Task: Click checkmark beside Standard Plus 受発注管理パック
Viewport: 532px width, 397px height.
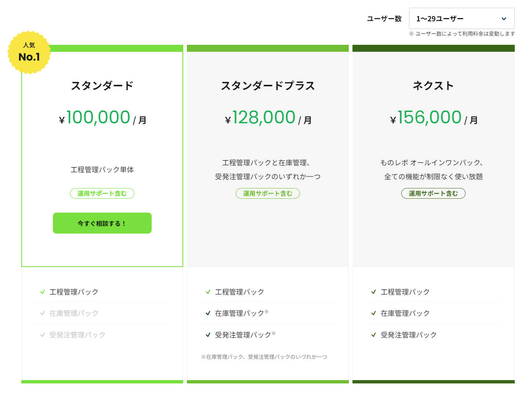Action: 208,335
